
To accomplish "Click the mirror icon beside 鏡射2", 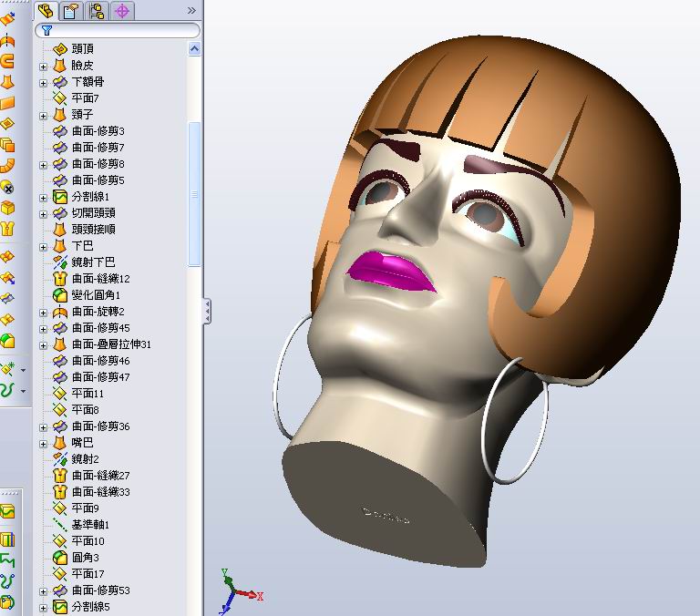I will [x=60, y=459].
